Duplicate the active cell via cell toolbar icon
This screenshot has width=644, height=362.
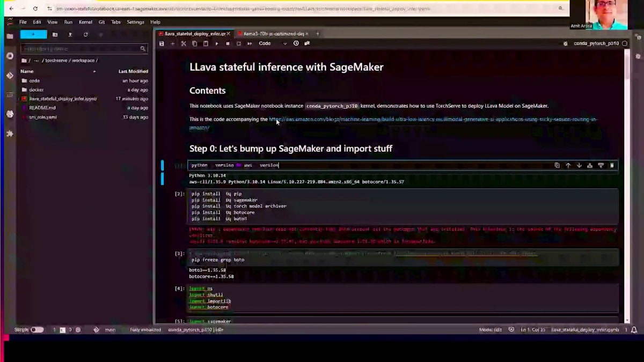pyautogui.click(x=557, y=165)
